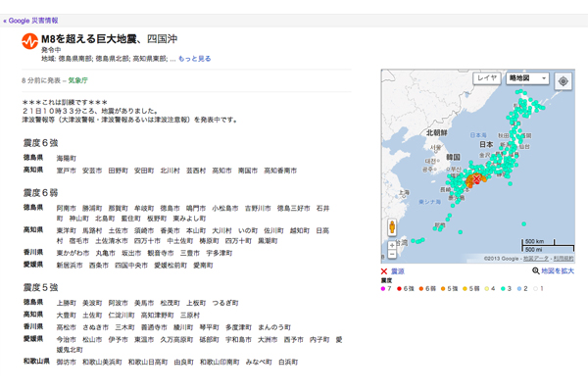Click the 地図を拡大 enlarge map link
The height and width of the screenshot is (392, 588).
[x=558, y=270]
